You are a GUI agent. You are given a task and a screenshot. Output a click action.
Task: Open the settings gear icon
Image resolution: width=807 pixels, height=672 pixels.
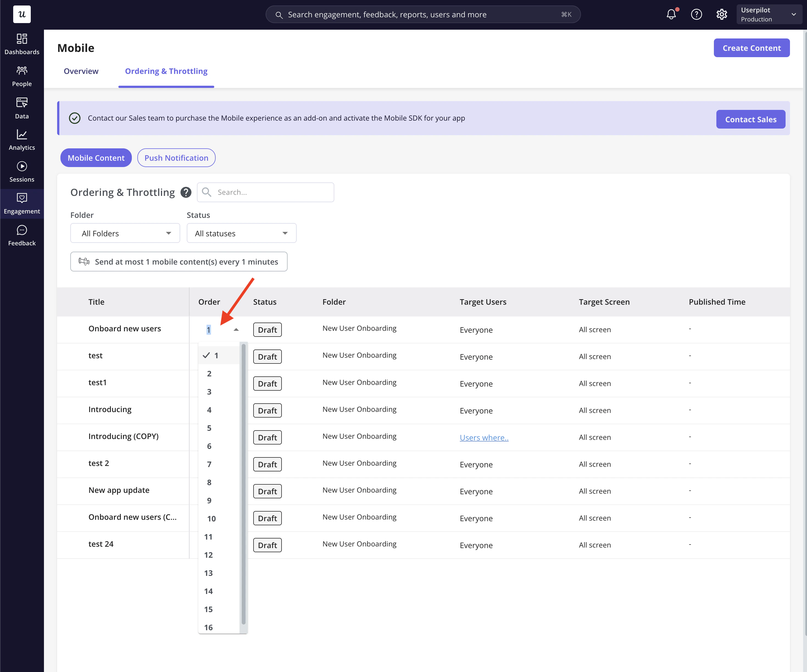(x=721, y=15)
